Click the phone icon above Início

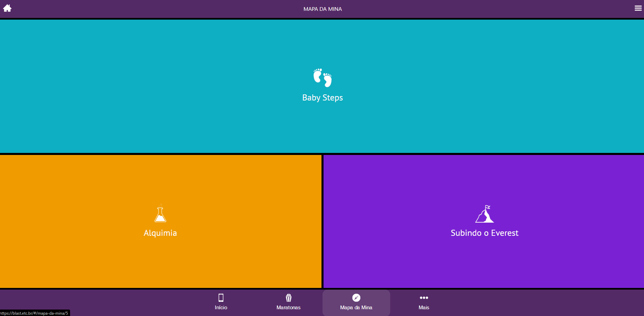(x=221, y=298)
